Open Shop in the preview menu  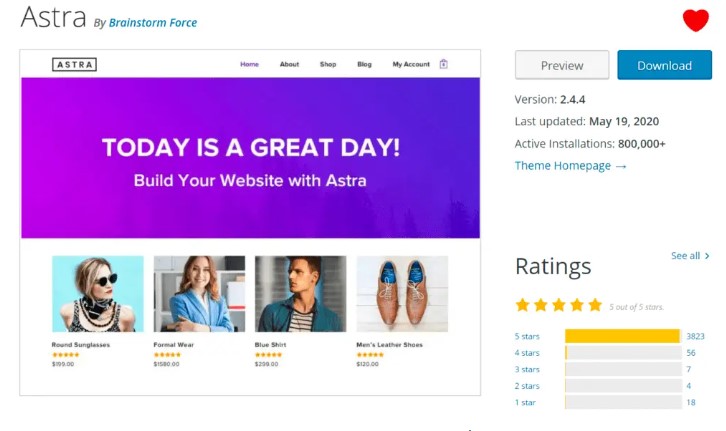(328, 65)
